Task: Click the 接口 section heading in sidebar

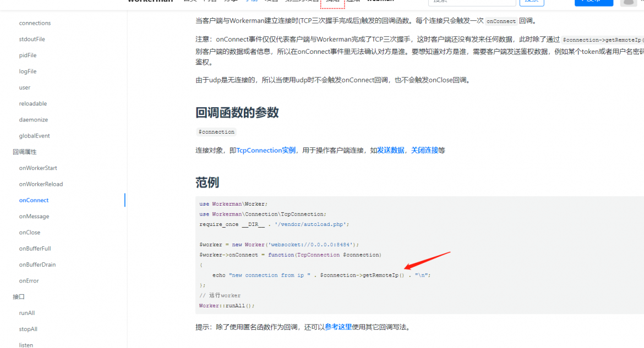Action: pos(19,297)
